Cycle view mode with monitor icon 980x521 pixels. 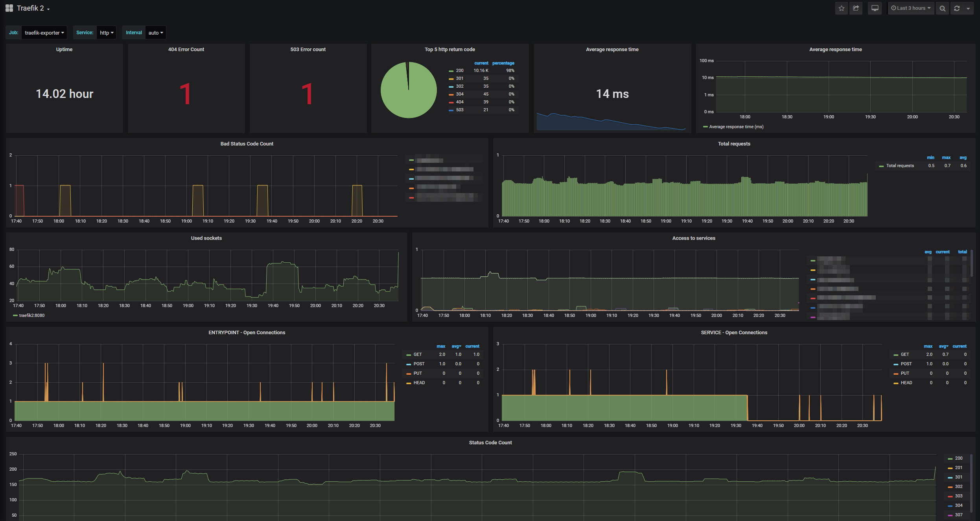pyautogui.click(x=875, y=8)
